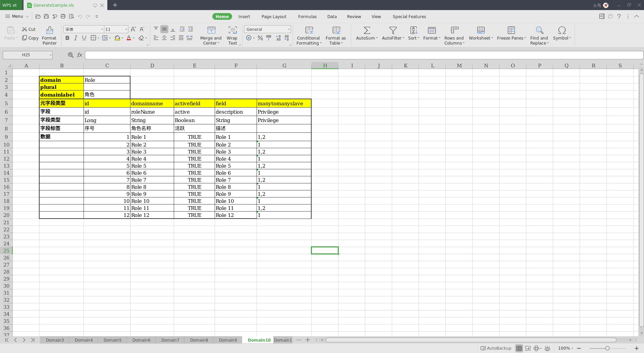
Task: Click the Increase Font Size icon
Action: [133, 29]
